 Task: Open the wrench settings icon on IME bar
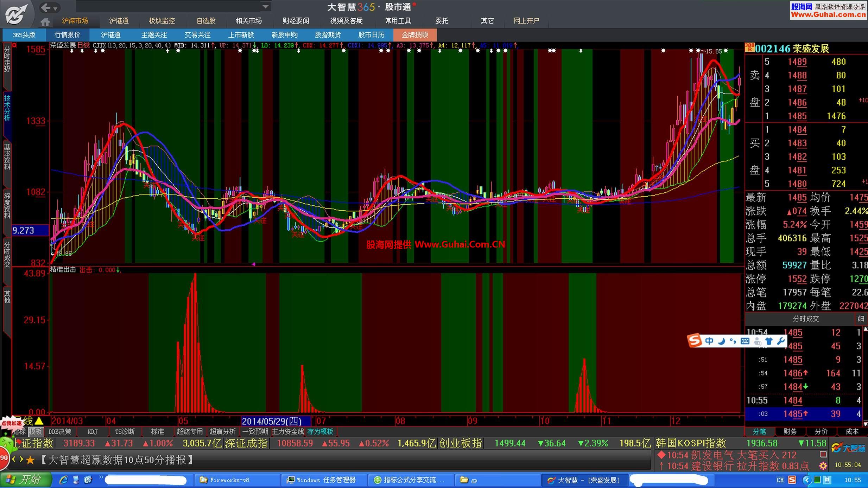(x=781, y=341)
